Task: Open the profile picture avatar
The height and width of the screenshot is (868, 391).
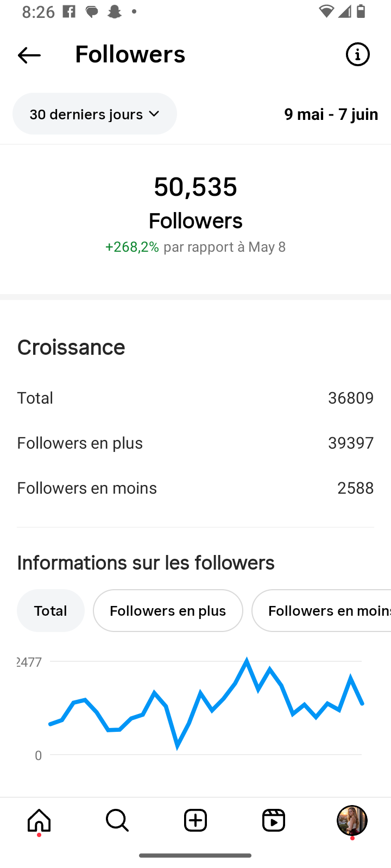Action: click(352, 820)
